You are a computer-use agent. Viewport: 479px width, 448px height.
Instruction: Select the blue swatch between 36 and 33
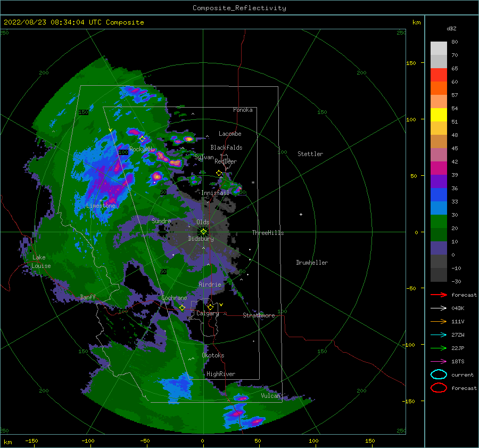439,194
